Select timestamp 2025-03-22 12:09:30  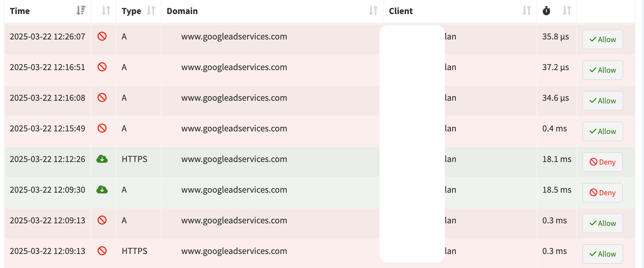48,190
